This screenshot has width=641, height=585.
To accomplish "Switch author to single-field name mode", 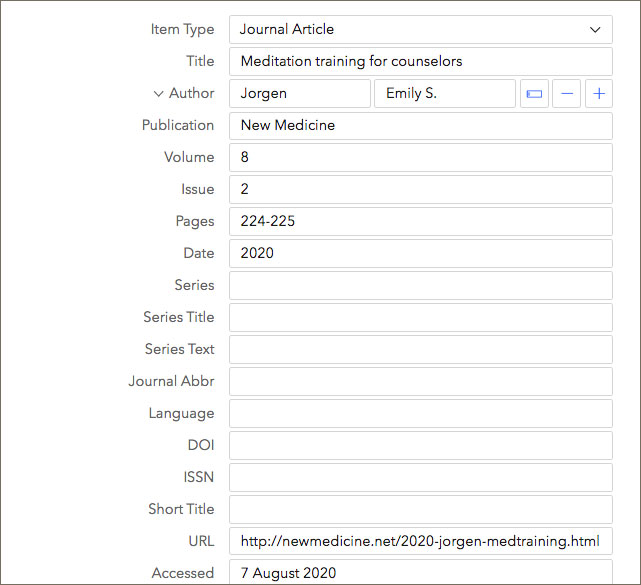I will 534,93.
